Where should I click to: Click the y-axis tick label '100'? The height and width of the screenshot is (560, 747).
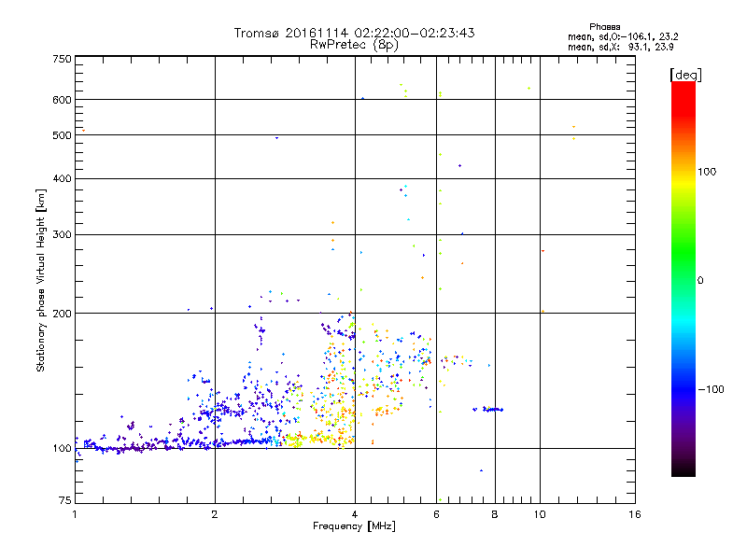click(x=62, y=448)
